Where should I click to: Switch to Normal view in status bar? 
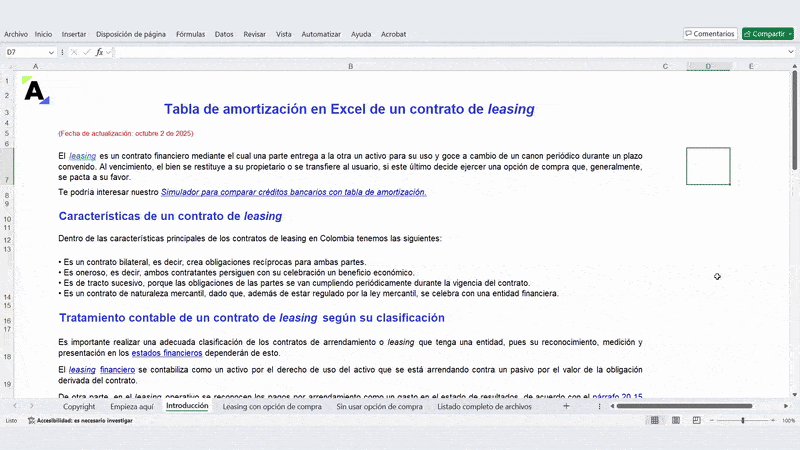(655, 421)
